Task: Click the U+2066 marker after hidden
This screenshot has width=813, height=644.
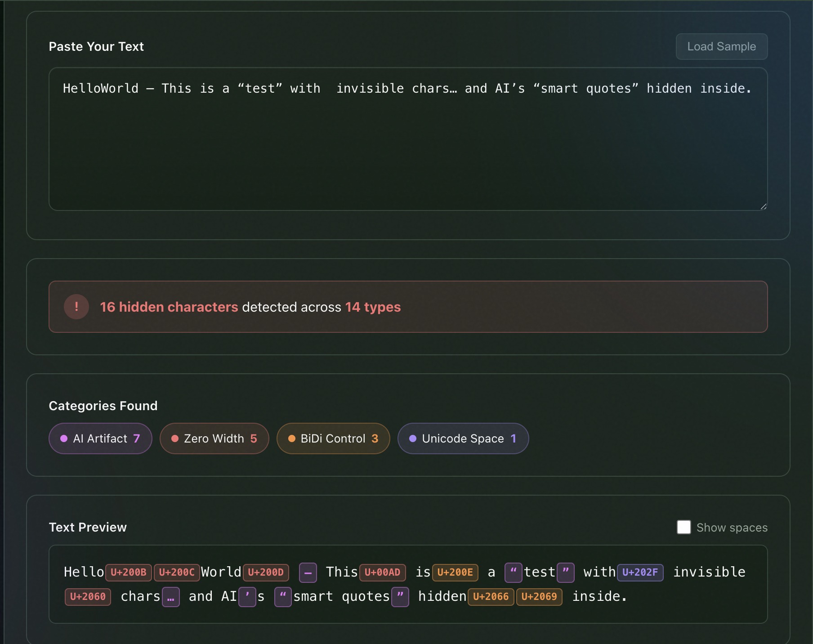Action: tap(491, 596)
